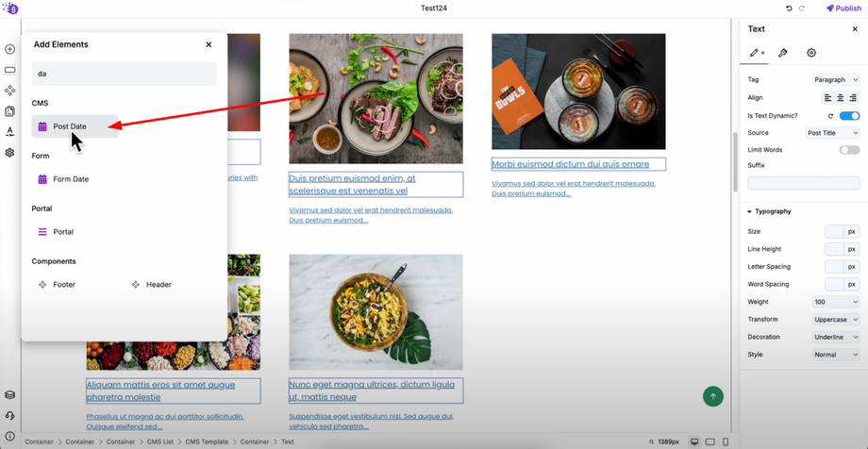Open the Source Post Title dropdown

coord(832,133)
